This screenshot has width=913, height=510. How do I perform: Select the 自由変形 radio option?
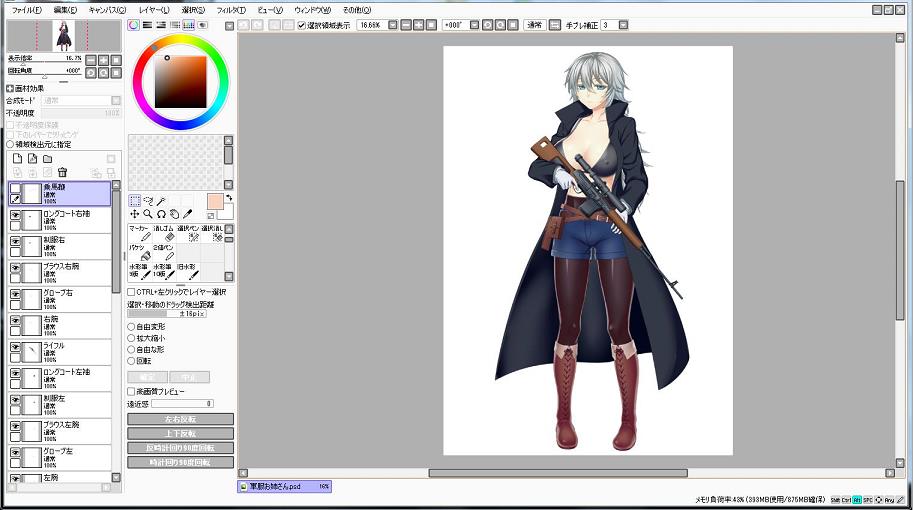tap(132, 326)
